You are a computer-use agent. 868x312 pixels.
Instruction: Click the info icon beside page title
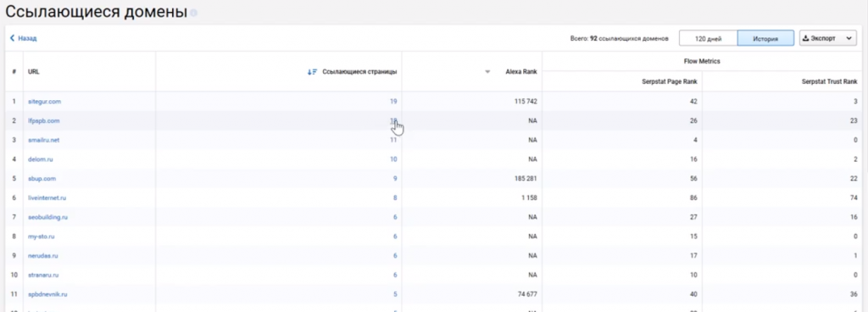click(193, 13)
